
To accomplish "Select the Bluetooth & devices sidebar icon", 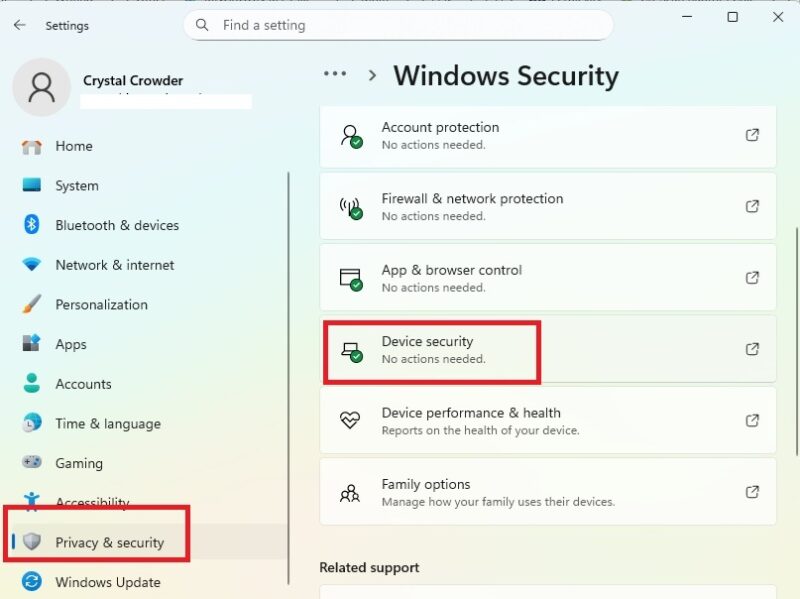I will pos(30,225).
